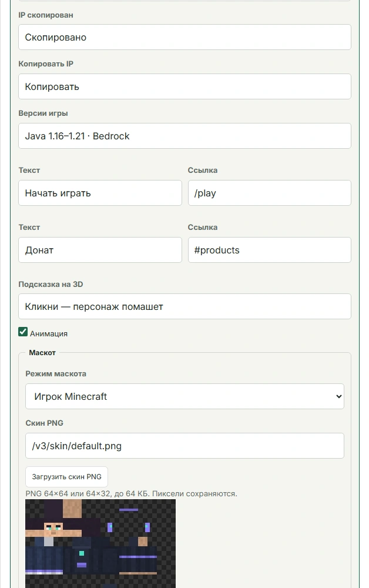
Task: Click the IP скопирован text field
Action: [184, 37]
